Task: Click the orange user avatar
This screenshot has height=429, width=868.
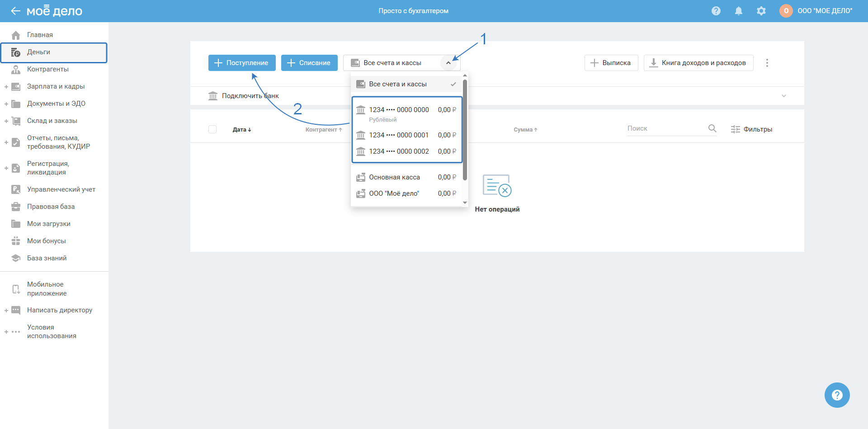Action: pyautogui.click(x=786, y=11)
